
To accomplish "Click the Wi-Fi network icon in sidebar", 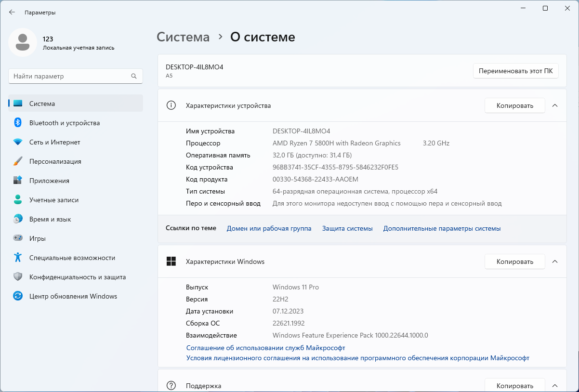I will [18, 142].
